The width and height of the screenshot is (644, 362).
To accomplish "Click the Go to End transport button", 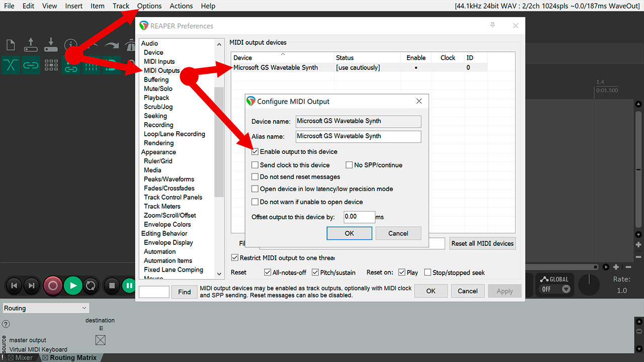I will [32, 286].
